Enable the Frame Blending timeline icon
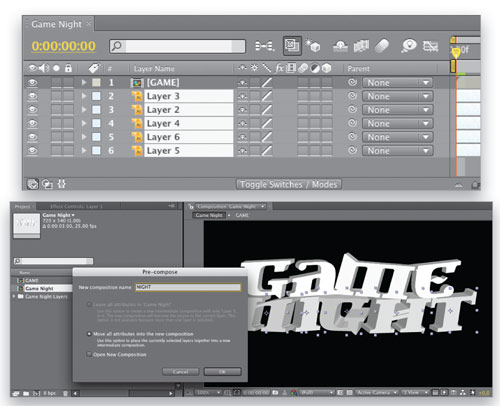Viewport: 500px width, 406px height. (x=361, y=46)
